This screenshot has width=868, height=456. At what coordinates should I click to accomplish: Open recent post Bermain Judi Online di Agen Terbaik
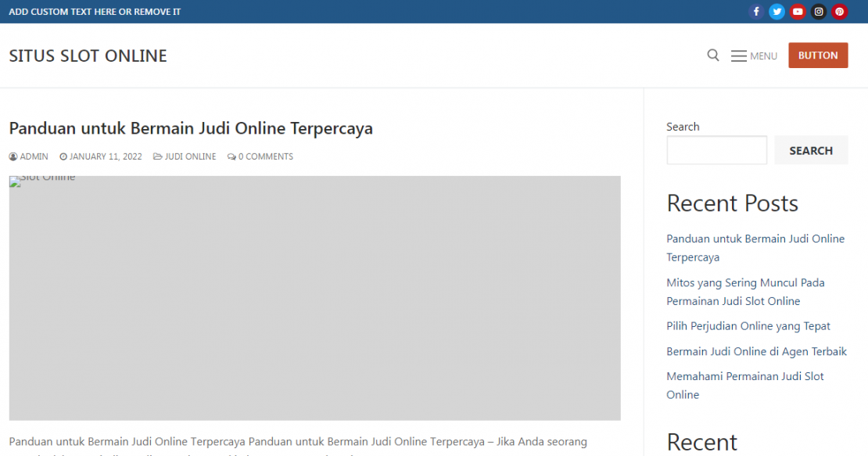[x=756, y=351]
